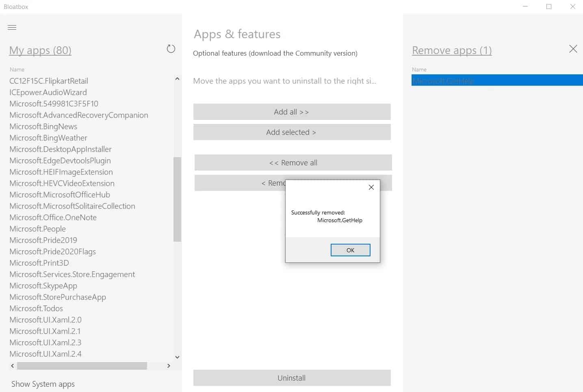Viewport: 583px width, 392px height.
Task: Click Optional features Community version text
Action: click(275, 53)
